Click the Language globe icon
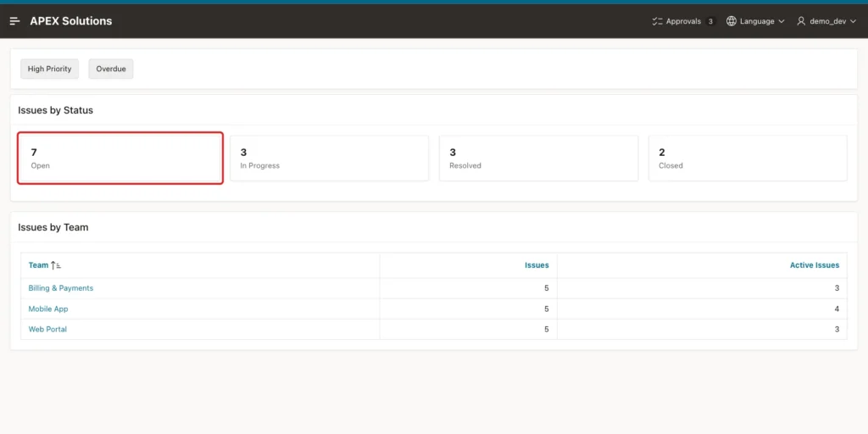 [x=732, y=21]
